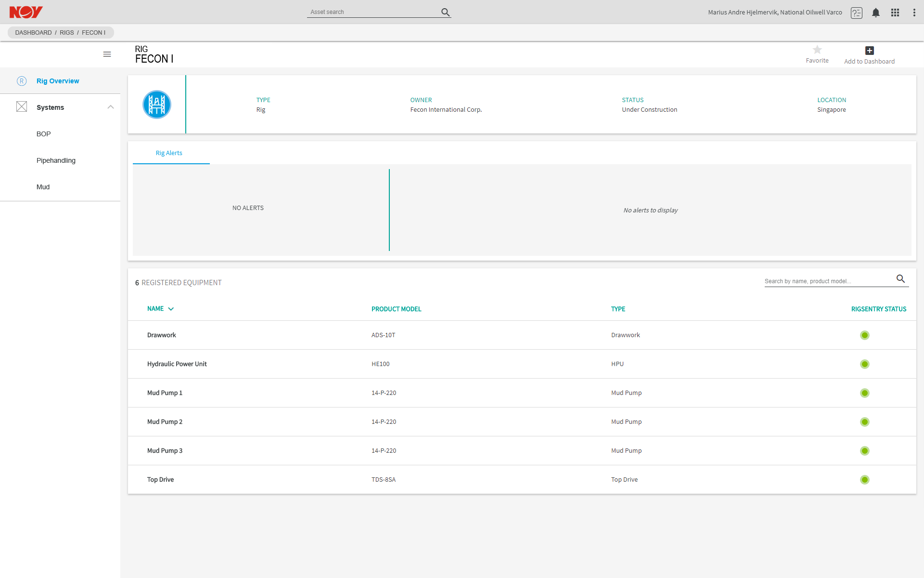Click 14-P-220 model for Mud Pump 1
This screenshot has width=924, height=578.
[x=384, y=393]
